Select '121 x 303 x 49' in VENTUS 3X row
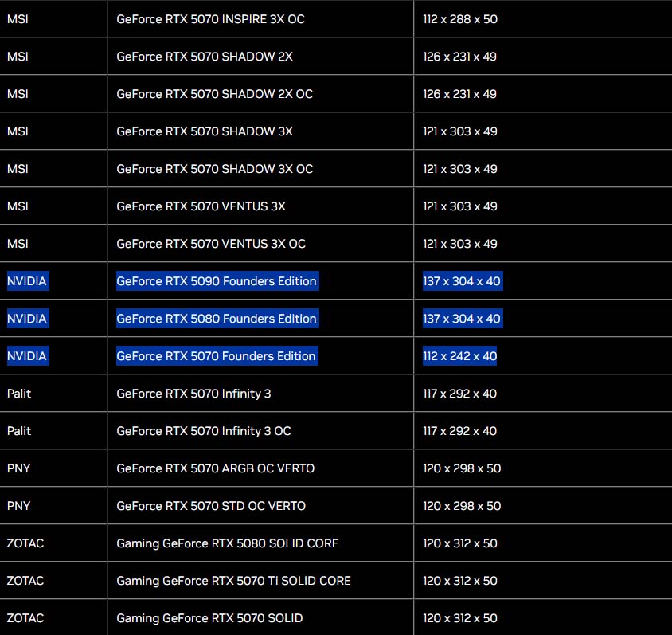Viewport: 672px width, 635px height. click(460, 206)
